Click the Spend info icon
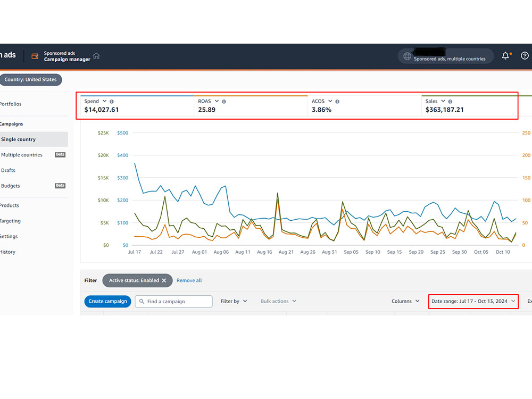 tap(112, 102)
